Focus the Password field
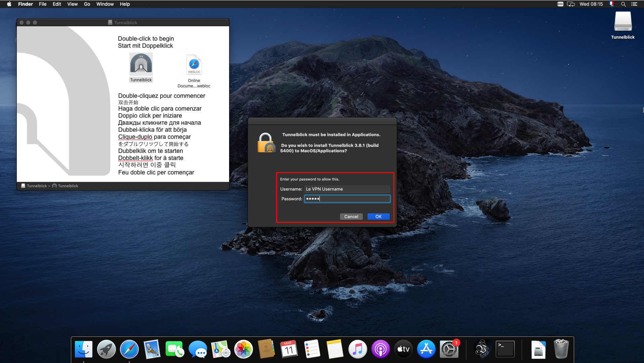 pos(347,199)
